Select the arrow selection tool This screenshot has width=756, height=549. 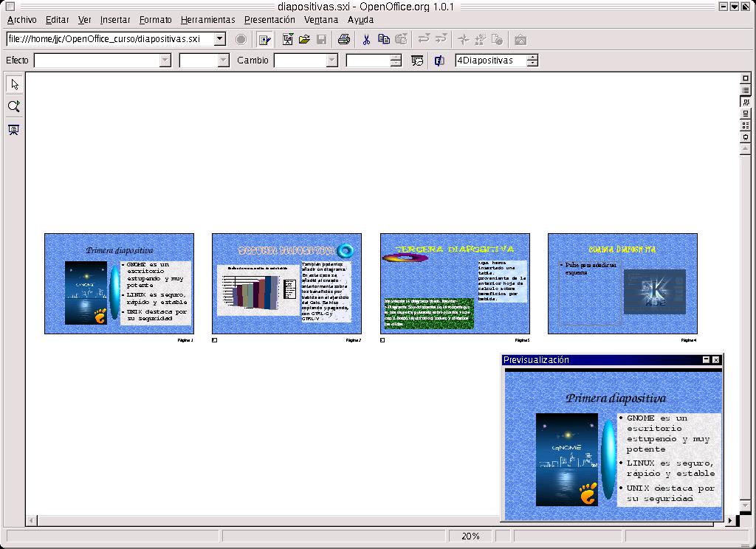point(14,84)
